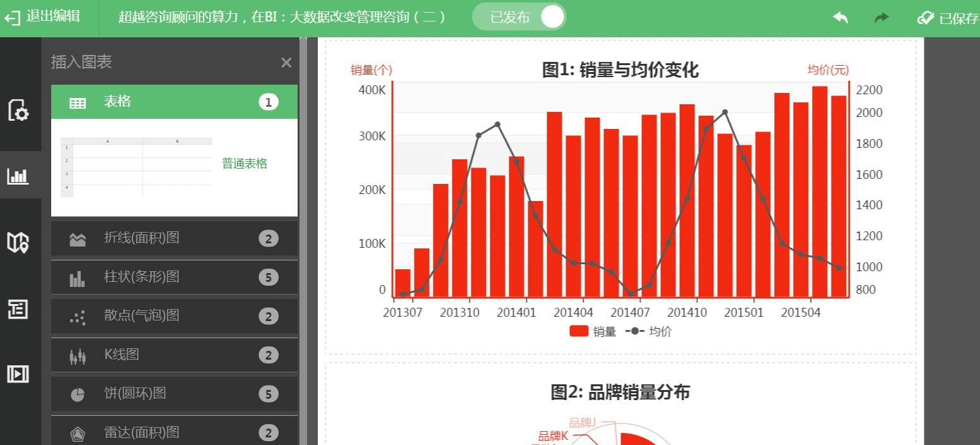This screenshot has height=445, width=980.
Task: Click the 雷达(面积)图 radar icon
Action: [77, 434]
